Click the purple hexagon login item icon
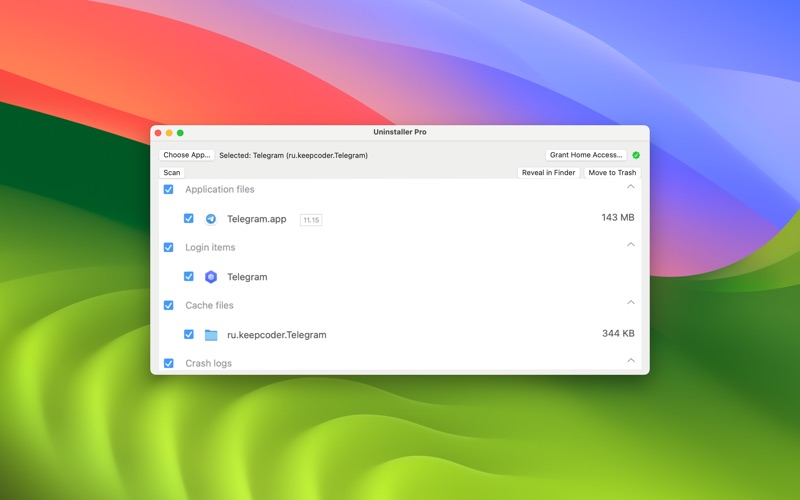Image resolution: width=800 pixels, height=500 pixels. pyautogui.click(x=211, y=277)
